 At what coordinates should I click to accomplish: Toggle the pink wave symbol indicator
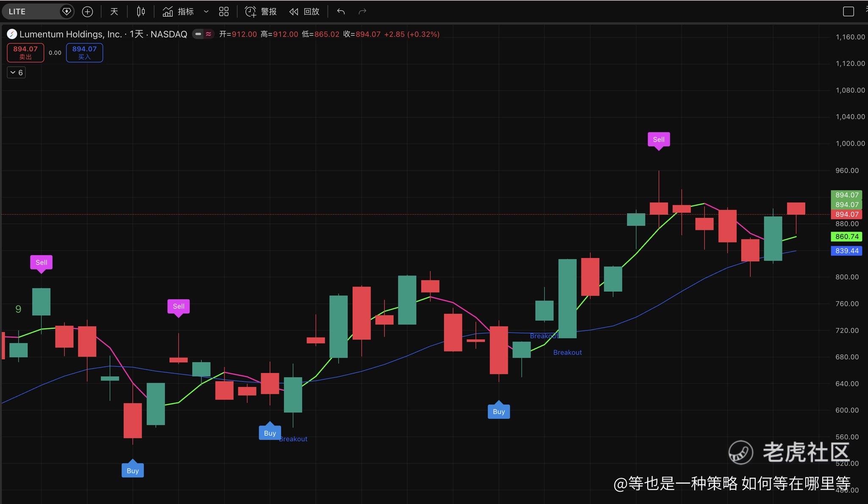click(x=209, y=34)
